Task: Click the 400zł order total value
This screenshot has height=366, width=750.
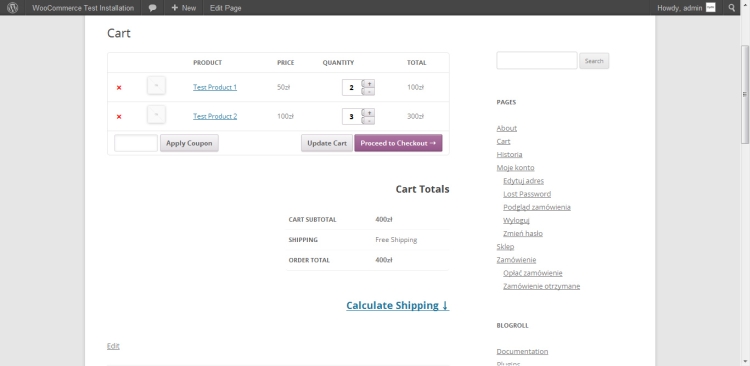Action: (384, 260)
